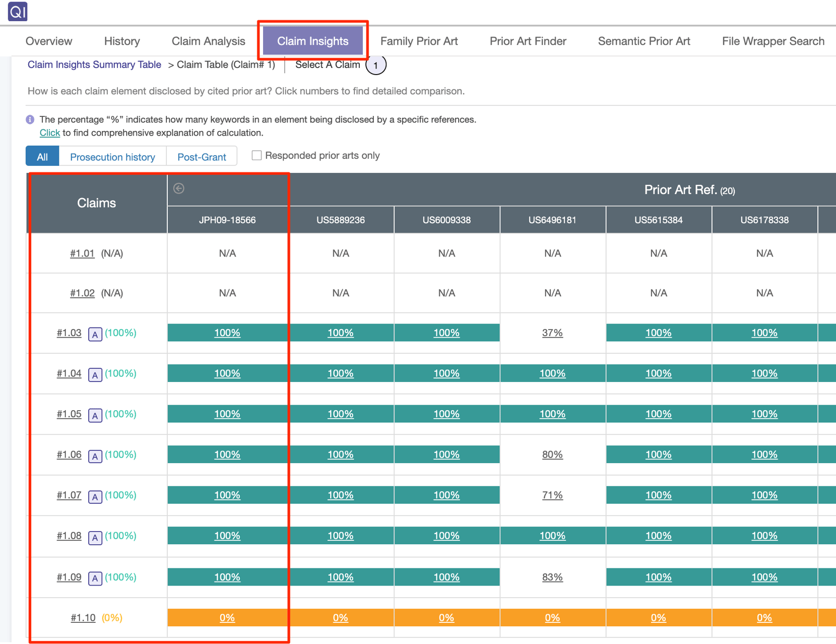Select the Post-Grant filter
Viewport: 836px width, 644px height.
point(202,157)
